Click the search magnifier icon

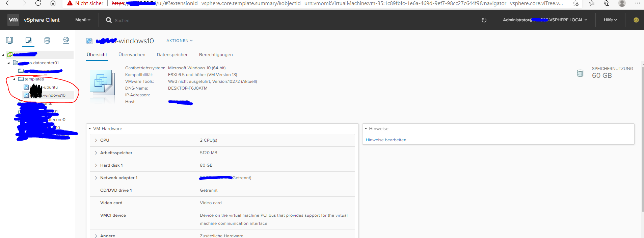(x=109, y=20)
